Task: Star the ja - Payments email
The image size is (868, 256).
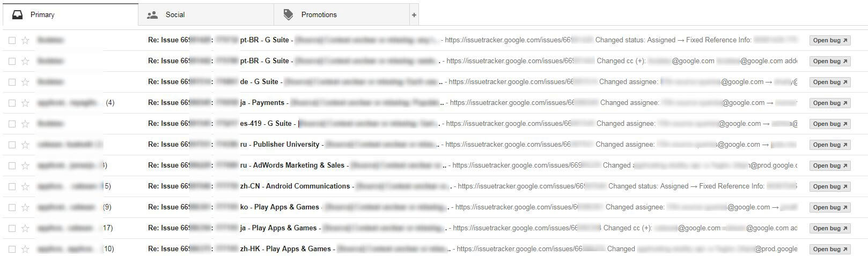Action: click(25, 103)
